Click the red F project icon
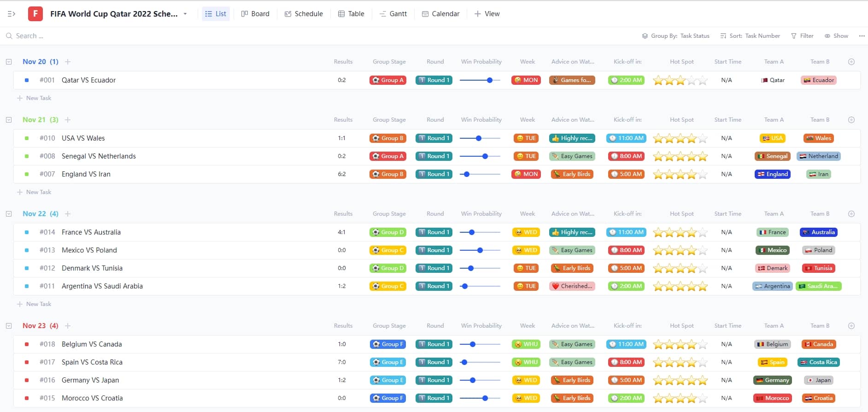Image resolution: width=868 pixels, height=412 pixels. (x=35, y=14)
